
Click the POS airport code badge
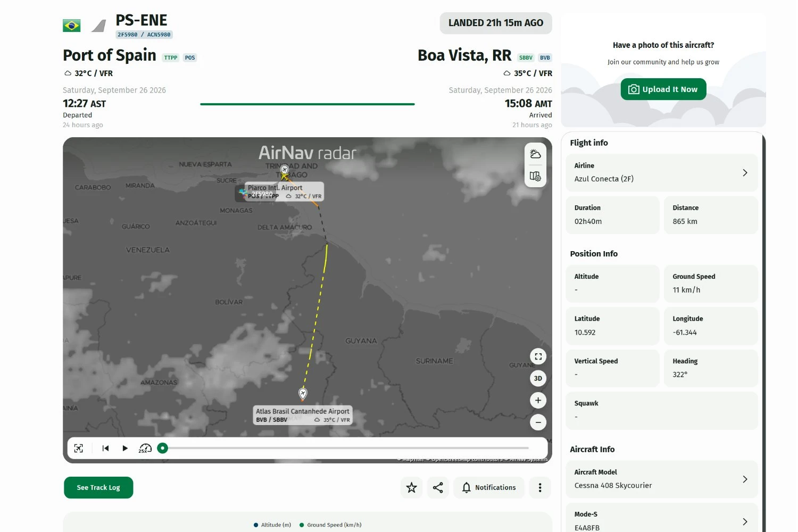190,57
